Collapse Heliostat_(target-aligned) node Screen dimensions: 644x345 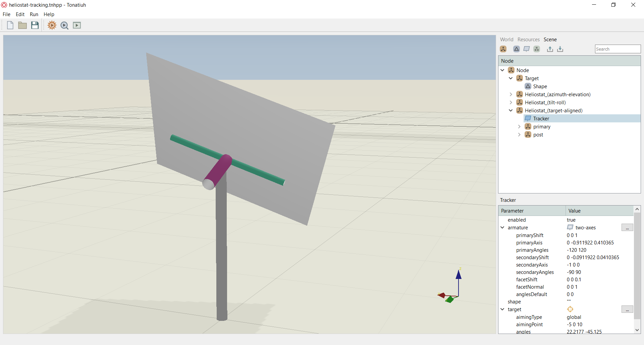pyautogui.click(x=511, y=110)
